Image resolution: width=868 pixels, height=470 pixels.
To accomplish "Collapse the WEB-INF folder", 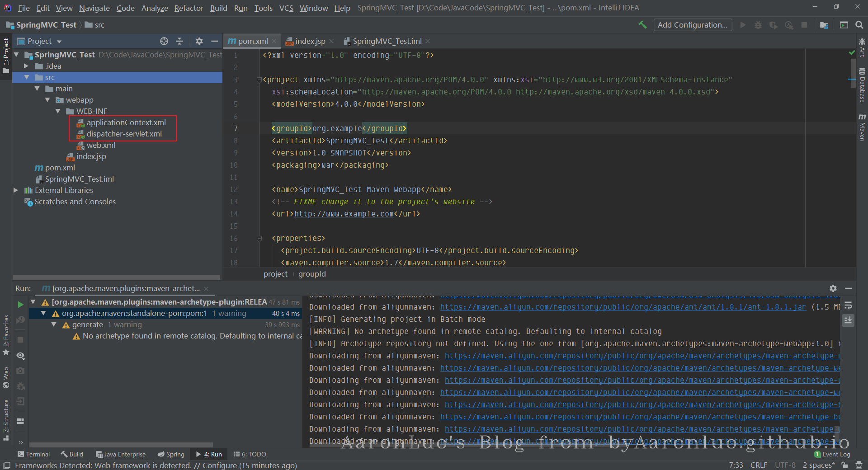I will 58,111.
